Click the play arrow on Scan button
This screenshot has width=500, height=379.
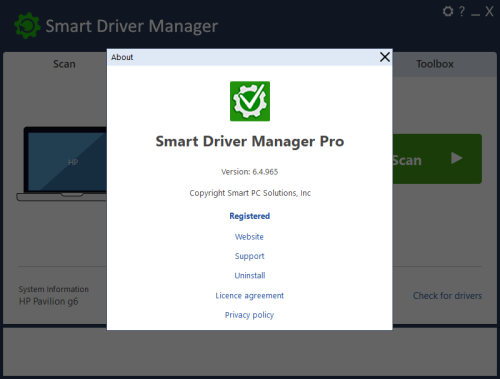pos(456,158)
